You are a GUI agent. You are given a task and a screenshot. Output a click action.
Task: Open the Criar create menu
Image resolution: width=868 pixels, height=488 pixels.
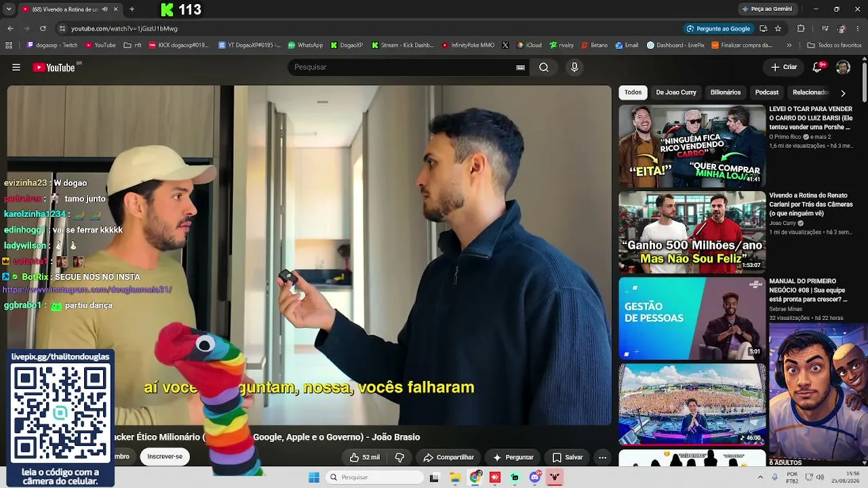784,67
